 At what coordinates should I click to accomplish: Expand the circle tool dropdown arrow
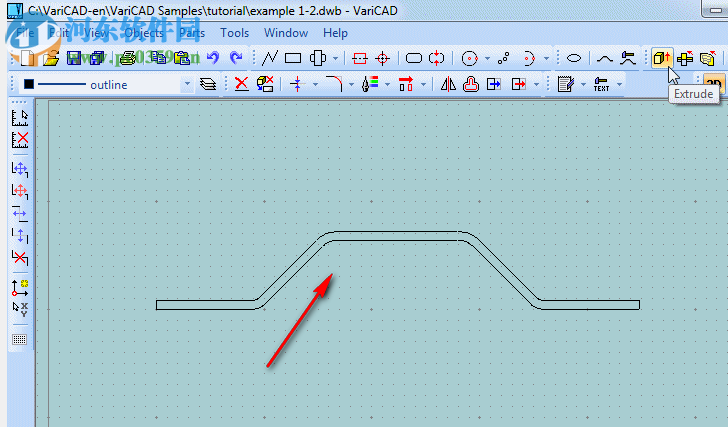point(487,58)
